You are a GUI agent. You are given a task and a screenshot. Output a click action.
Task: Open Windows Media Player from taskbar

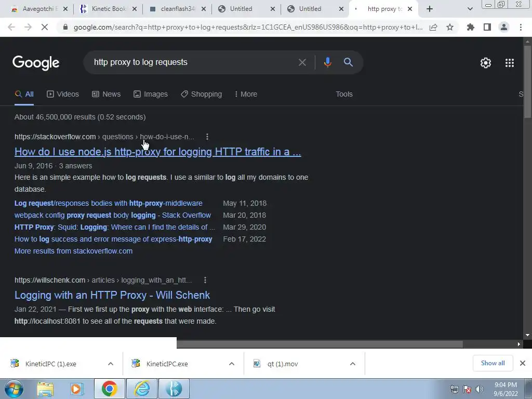[x=77, y=389]
